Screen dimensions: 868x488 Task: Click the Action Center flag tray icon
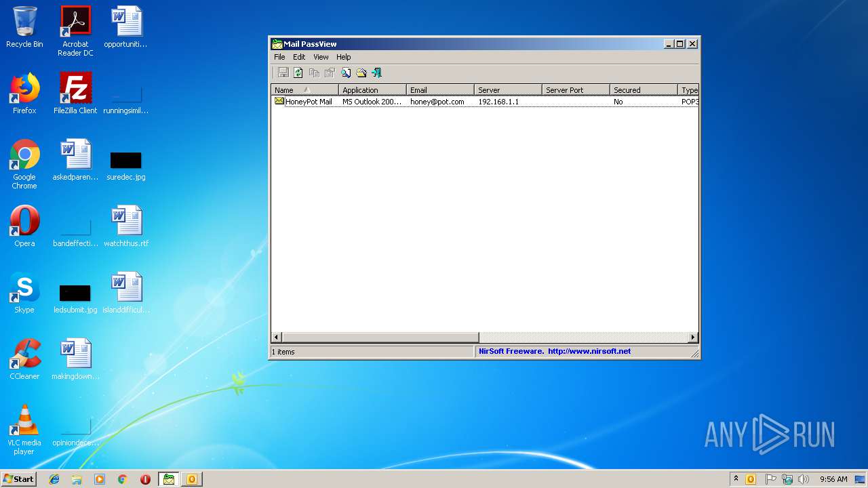click(771, 479)
